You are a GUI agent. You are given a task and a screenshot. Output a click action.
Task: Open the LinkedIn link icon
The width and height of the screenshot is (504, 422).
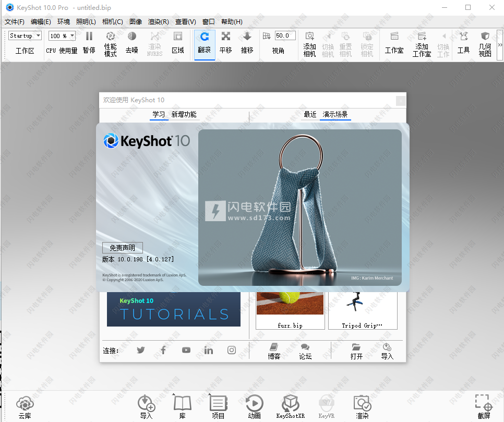[x=209, y=350]
